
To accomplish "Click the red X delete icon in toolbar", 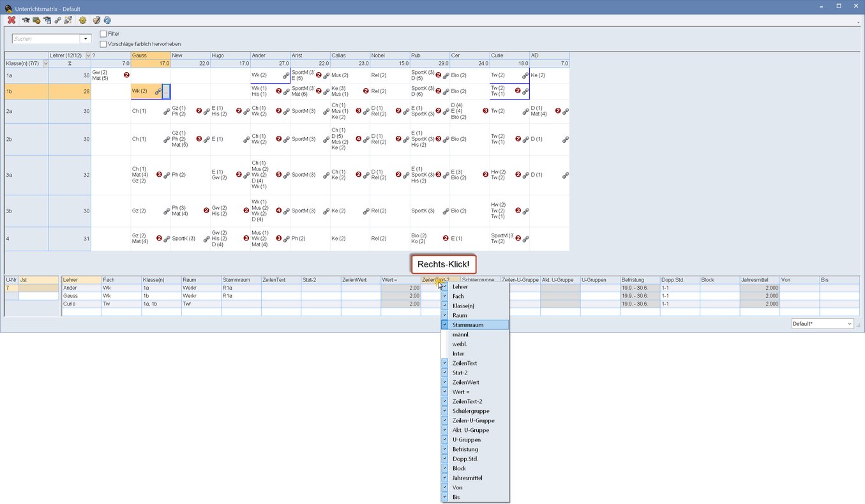I will tap(11, 20).
